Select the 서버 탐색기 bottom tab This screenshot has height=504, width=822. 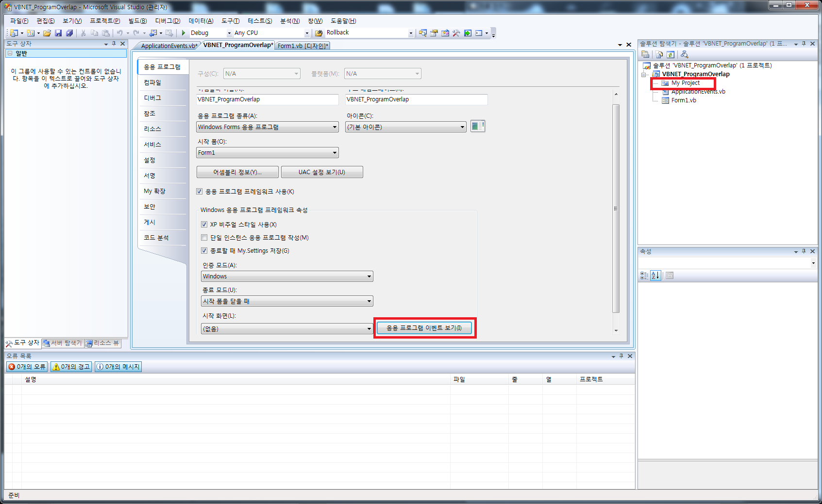pyautogui.click(x=62, y=343)
